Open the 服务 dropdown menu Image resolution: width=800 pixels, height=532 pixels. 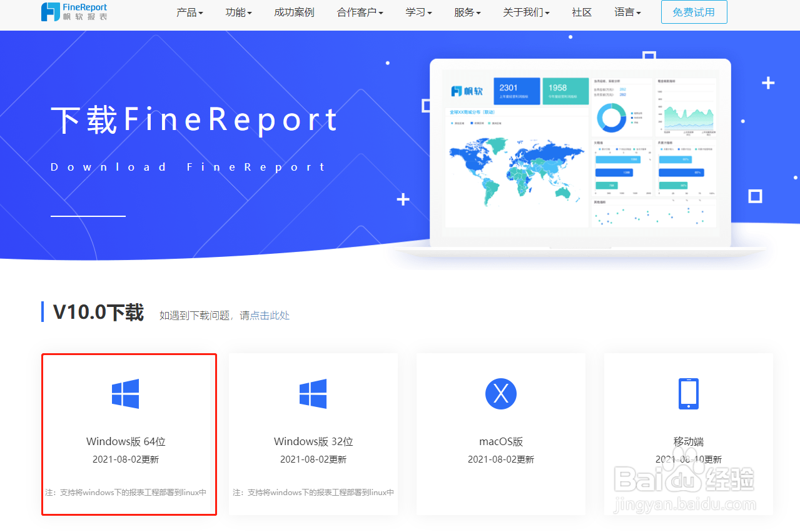click(468, 13)
